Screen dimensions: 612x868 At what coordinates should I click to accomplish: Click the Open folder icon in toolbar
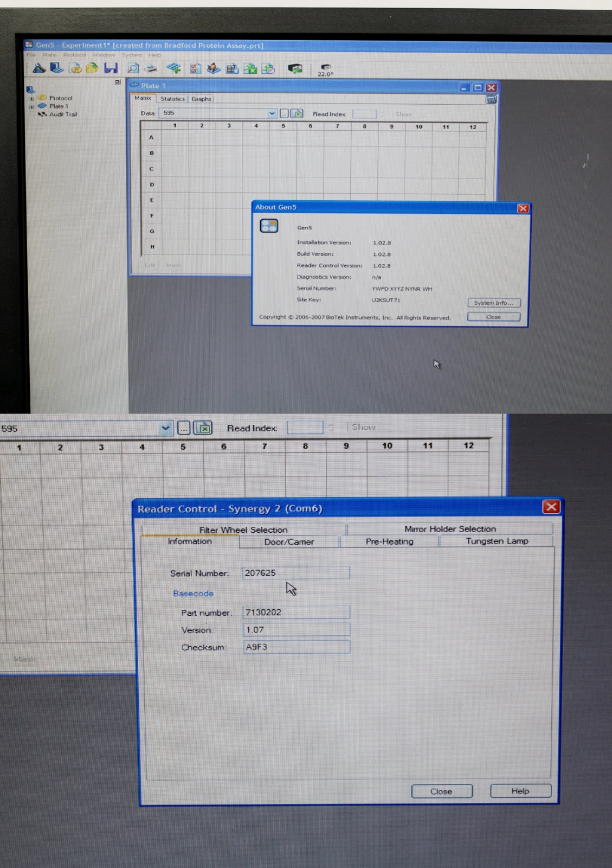pyautogui.click(x=92, y=68)
